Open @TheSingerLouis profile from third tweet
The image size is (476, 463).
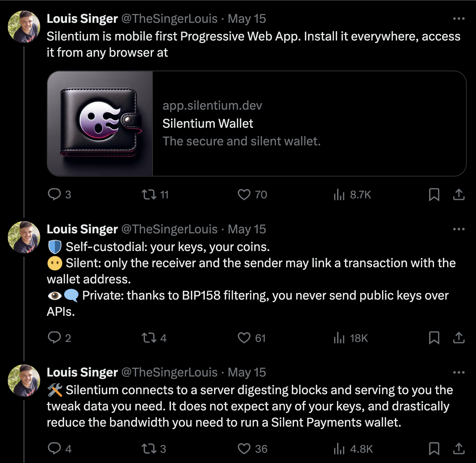(x=169, y=372)
